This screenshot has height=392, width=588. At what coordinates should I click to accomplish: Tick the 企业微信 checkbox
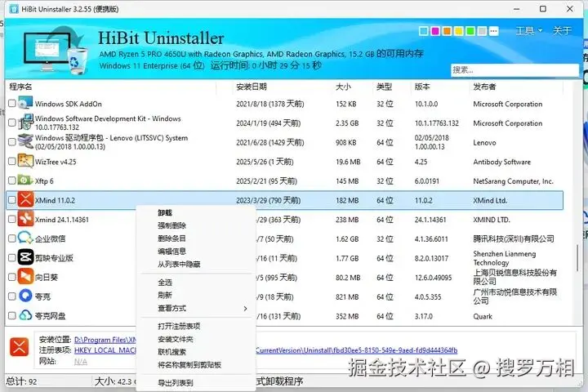coord(12,238)
